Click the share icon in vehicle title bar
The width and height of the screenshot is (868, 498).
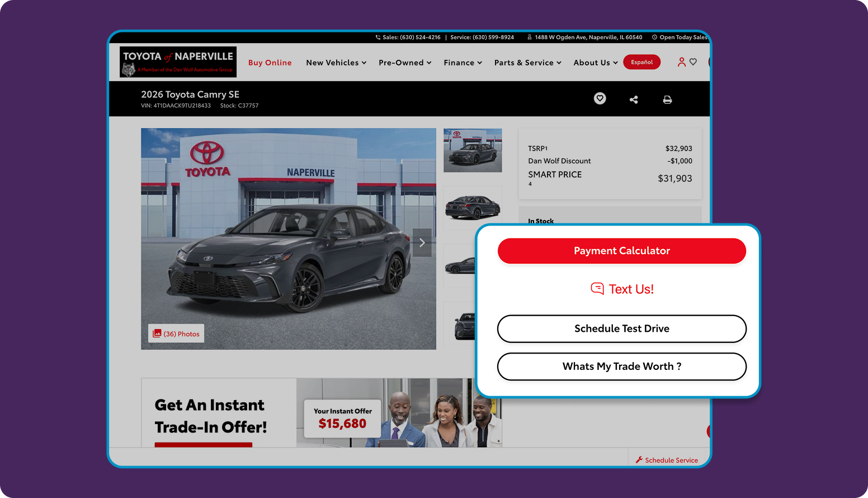click(634, 100)
